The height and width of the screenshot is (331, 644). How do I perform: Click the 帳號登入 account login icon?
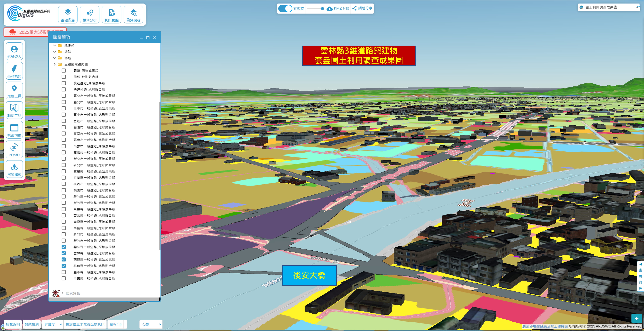pos(14,51)
